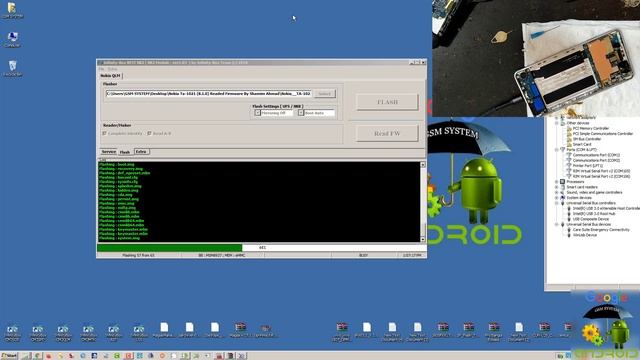Collapse the Universal Serial Bus devices node
Image resolution: width=640 pixels, height=360 pixels.
click(557, 224)
